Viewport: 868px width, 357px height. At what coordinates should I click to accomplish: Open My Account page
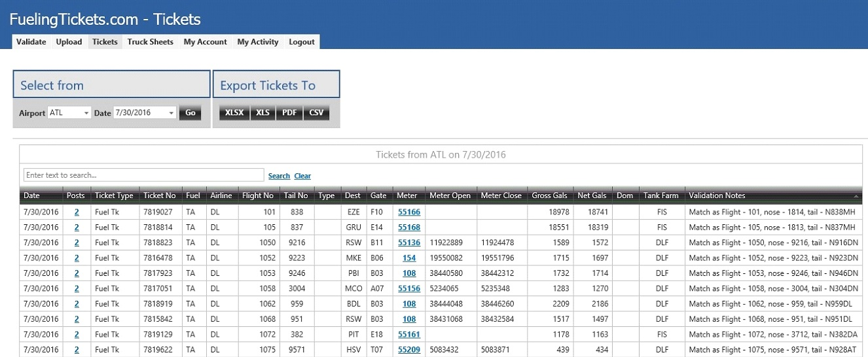(205, 42)
